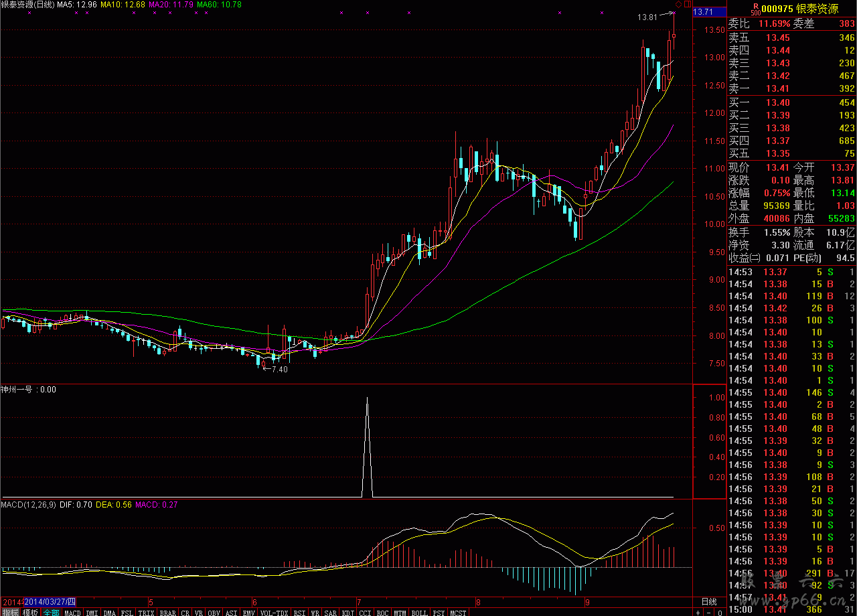Open the BOLL indicator
857x616 pixels.
click(x=419, y=612)
